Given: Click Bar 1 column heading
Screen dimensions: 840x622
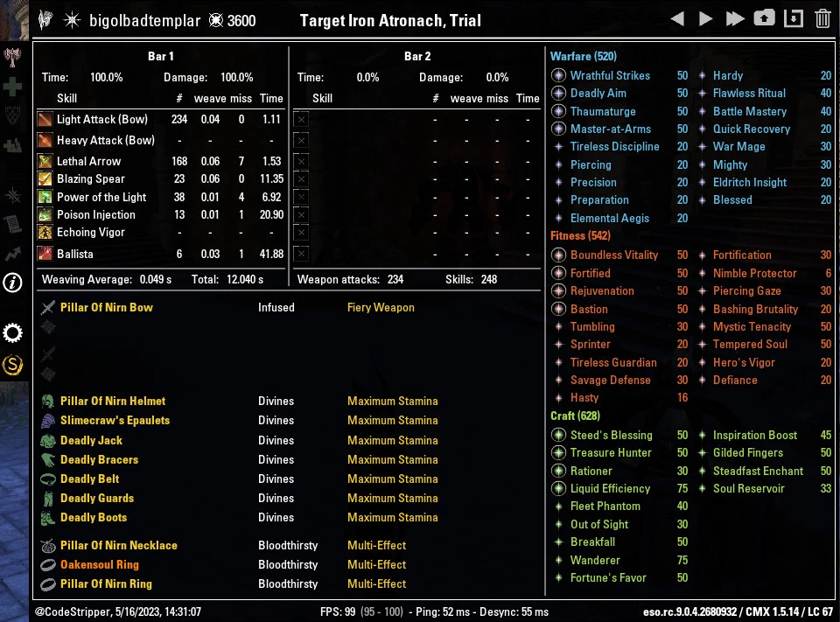Looking at the screenshot, I should pyautogui.click(x=161, y=56).
